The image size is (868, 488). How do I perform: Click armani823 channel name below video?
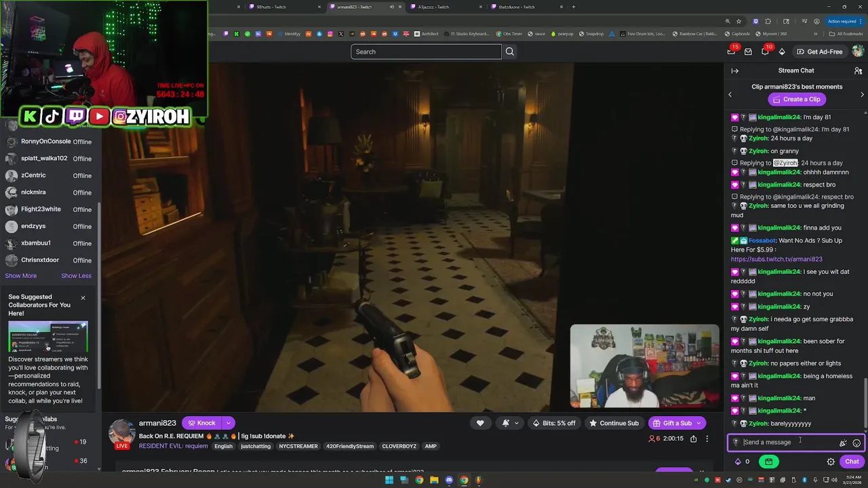(x=157, y=423)
